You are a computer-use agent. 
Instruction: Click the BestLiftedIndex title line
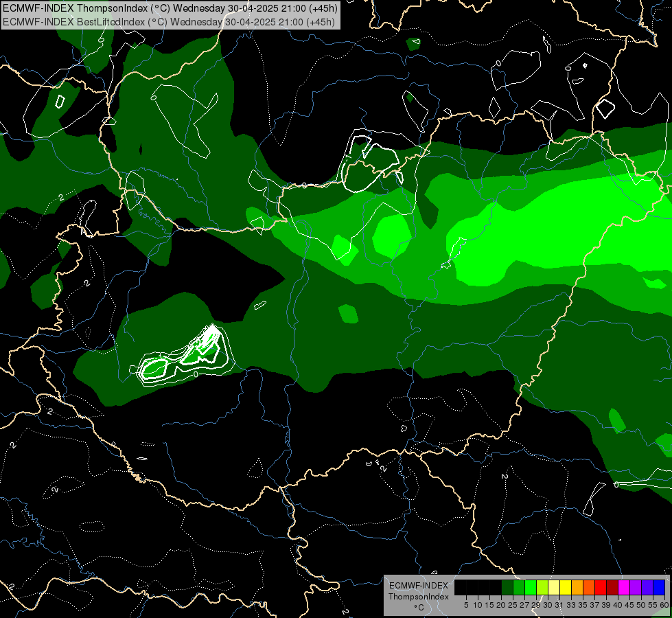[x=169, y=22]
